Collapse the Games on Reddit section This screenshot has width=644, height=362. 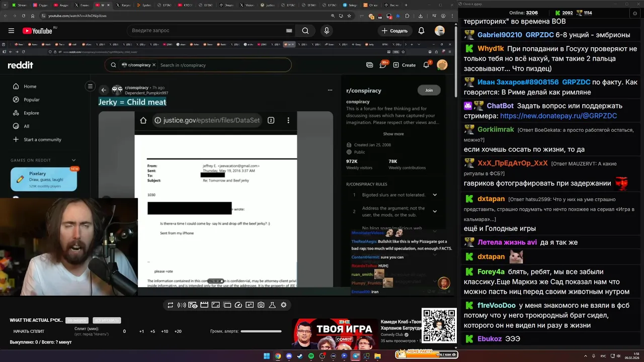(x=73, y=160)
